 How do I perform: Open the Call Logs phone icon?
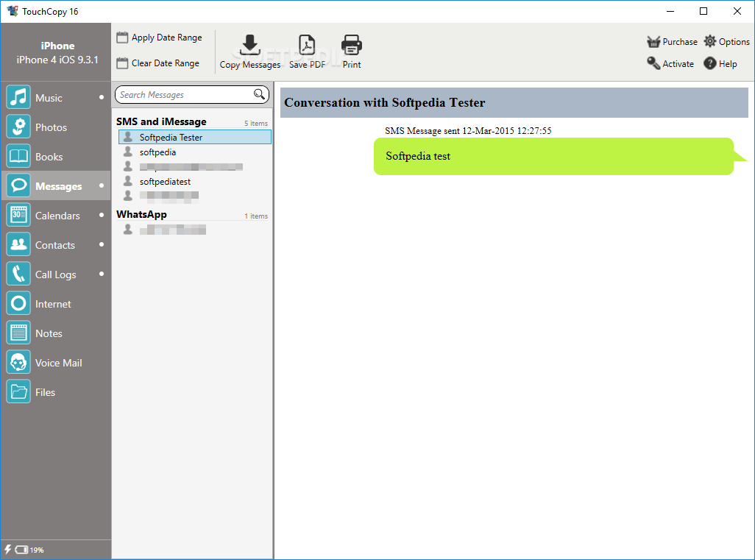pyautogui.click(x=19, y=274)
